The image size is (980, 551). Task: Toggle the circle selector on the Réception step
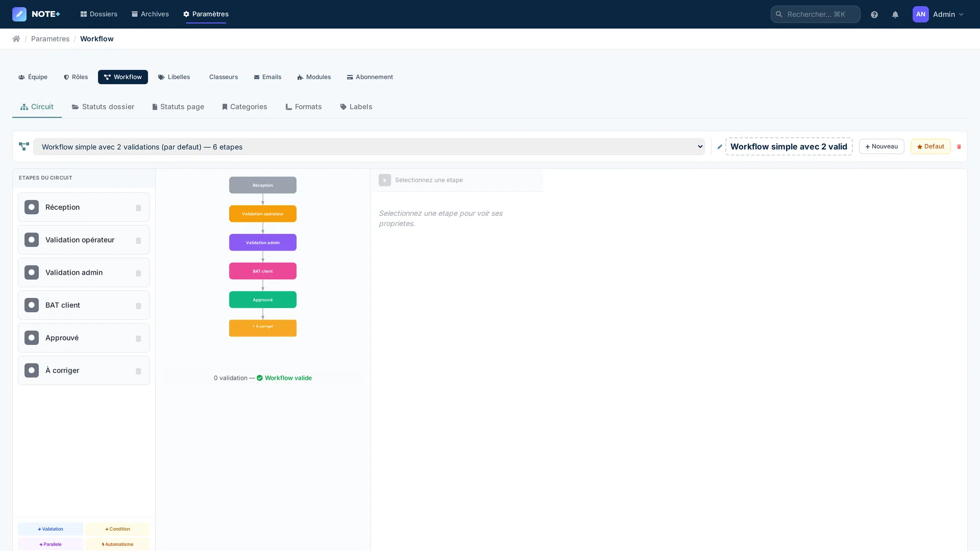coord(31,207)
